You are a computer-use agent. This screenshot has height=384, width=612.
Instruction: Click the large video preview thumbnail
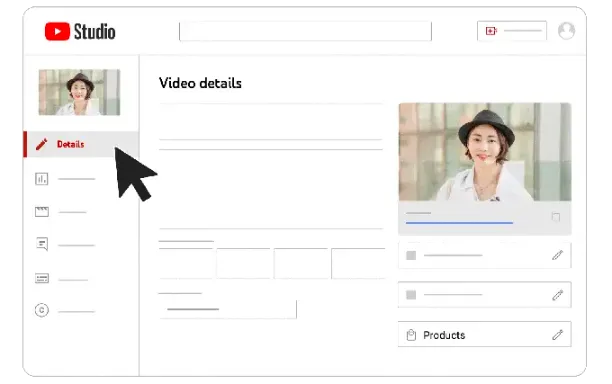tap(485, 152)
